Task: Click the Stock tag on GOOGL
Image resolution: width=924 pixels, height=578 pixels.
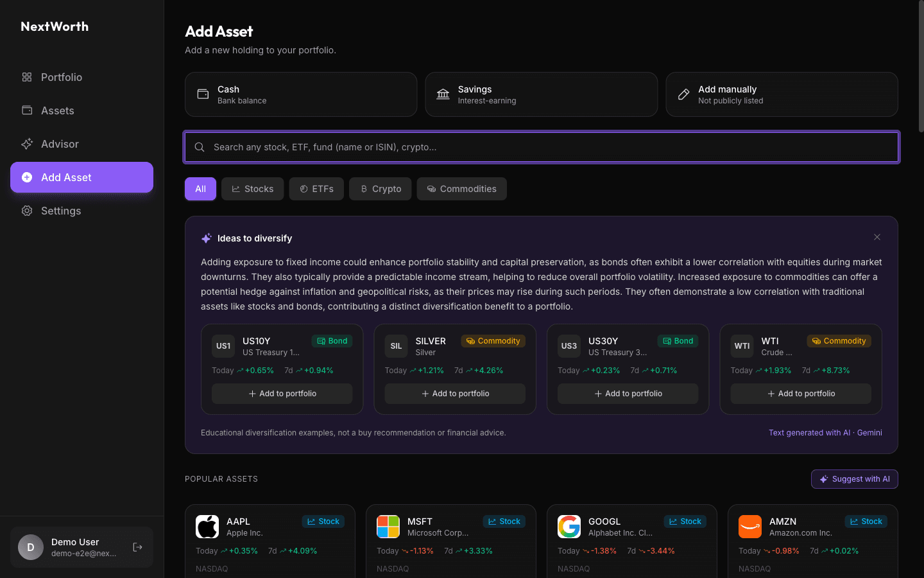Action: point(685,521)
